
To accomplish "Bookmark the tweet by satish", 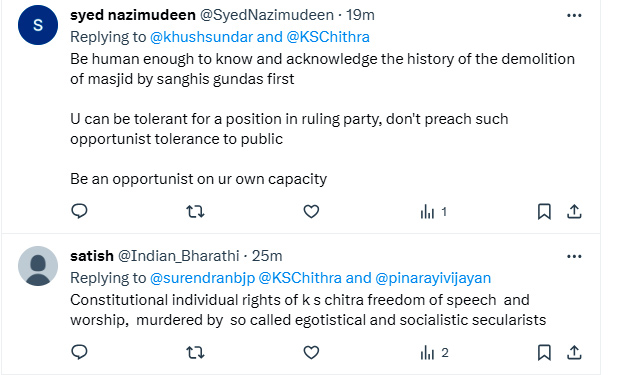I will tap(544, 353).
